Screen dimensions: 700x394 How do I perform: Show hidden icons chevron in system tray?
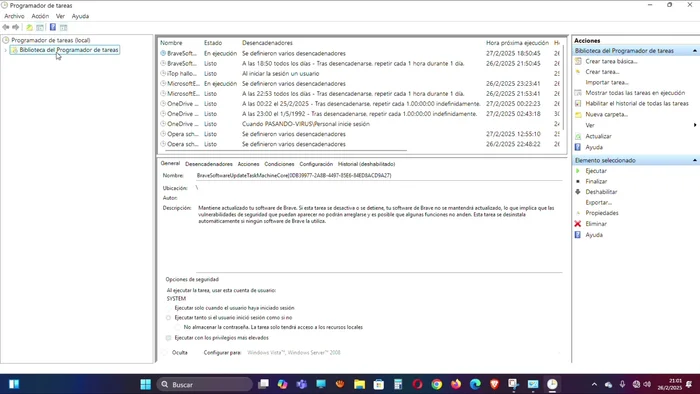(x=594, y=384)
